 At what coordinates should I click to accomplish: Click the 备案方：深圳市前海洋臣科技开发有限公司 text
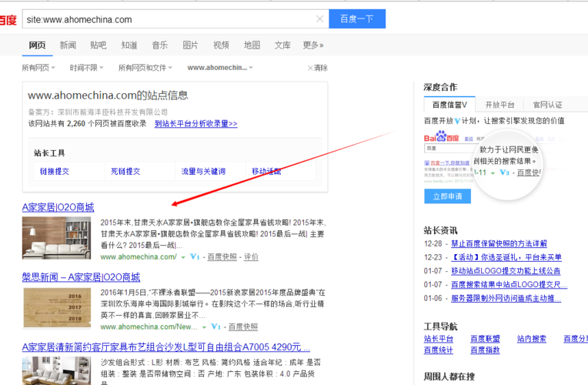(x=98, y=112)
